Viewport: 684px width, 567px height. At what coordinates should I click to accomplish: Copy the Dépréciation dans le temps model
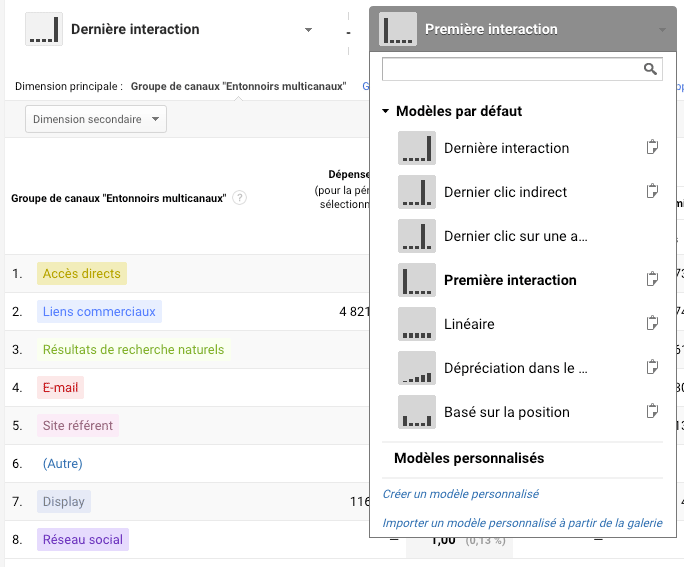(x=652, y=368)
